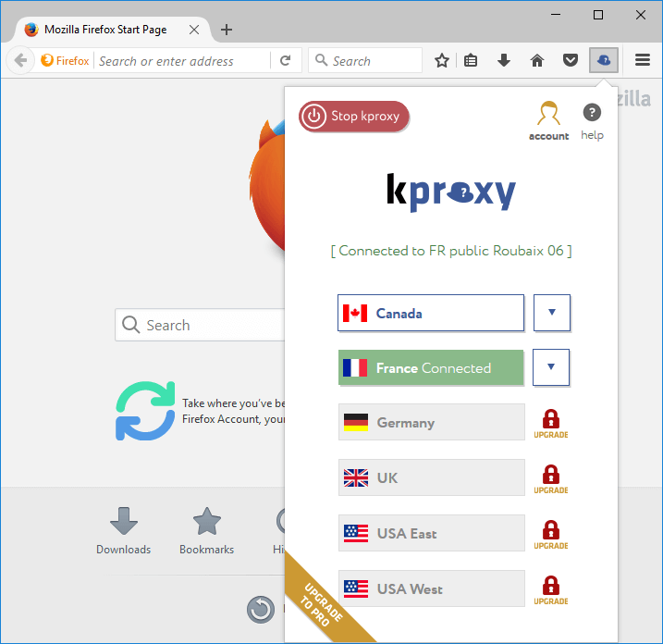Image resolution: width=663 pixels, height=644 pixels.
Task: Click the Firefox Sync arrows icon
Action: tap(145, 411)
